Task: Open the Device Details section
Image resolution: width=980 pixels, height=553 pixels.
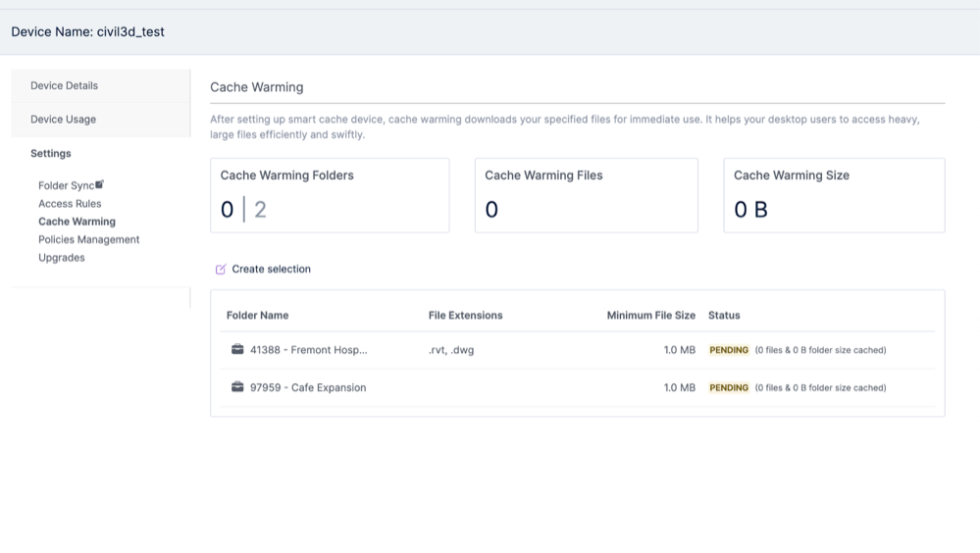Action: 101,85
